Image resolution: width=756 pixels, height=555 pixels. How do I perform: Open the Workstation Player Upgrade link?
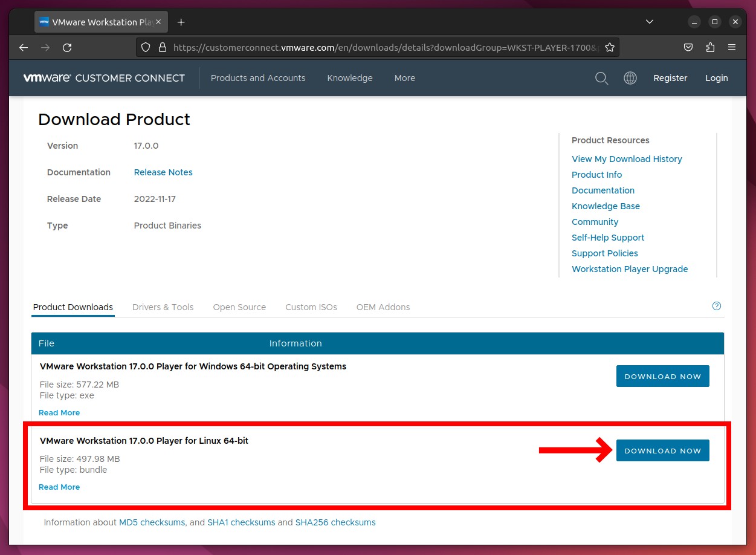point(630,269)
